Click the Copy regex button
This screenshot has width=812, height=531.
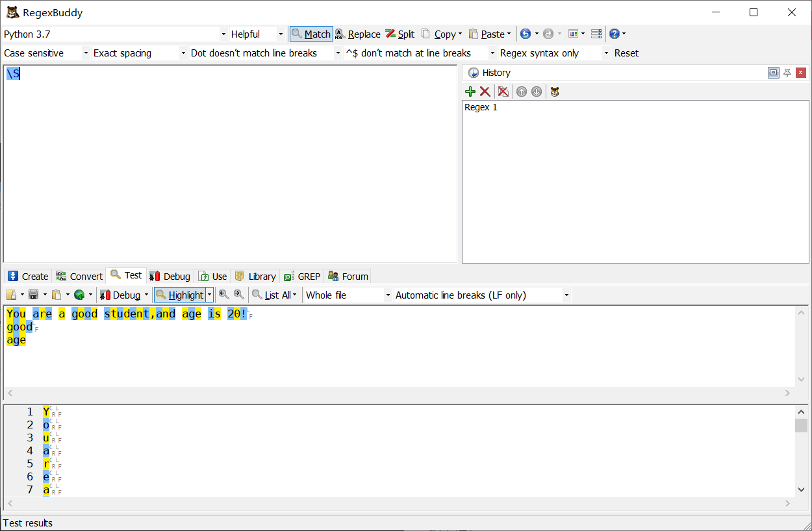[x=438, y=34]
